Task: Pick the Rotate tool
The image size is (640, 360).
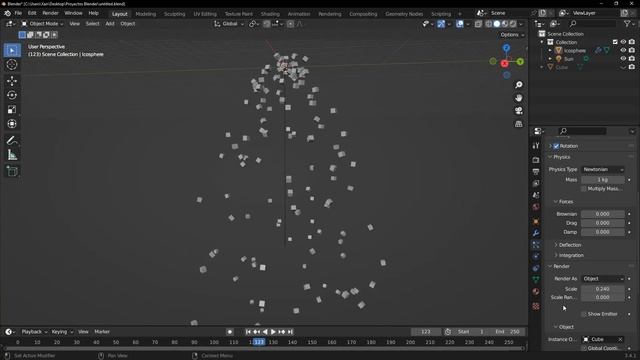Action: click(x=12, y=95)
